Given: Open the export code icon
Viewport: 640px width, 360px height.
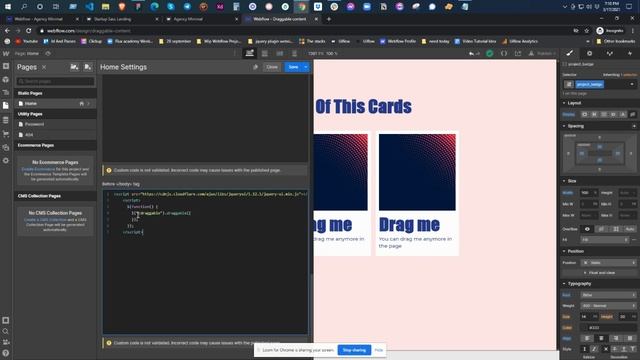Looking at the screenshot, I should pos(504,53).
